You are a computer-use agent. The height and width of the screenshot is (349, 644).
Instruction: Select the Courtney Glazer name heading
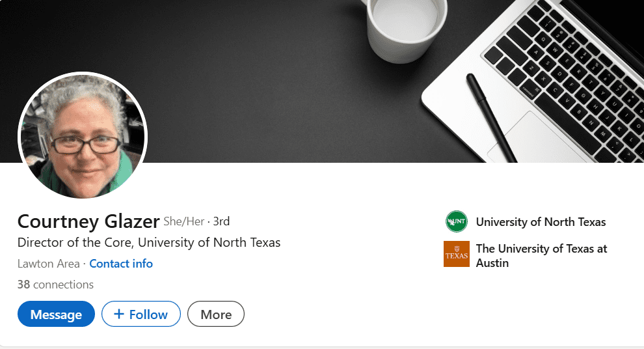(x=88, y=221)
